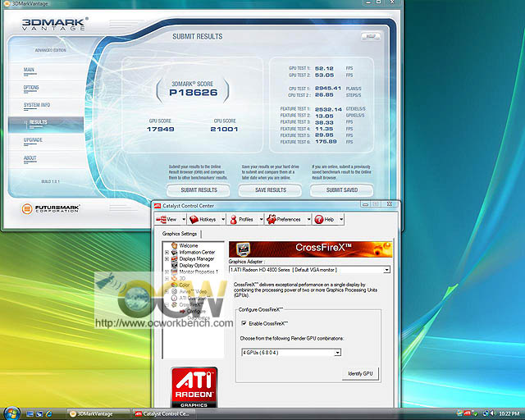Click the SUBMIT RESULTS button

199,190
